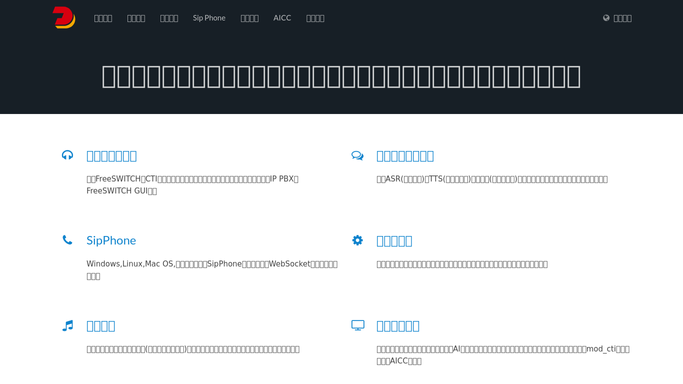Click the music note icon
This screenshot has height=384, width=683.
tap(68, 325)
